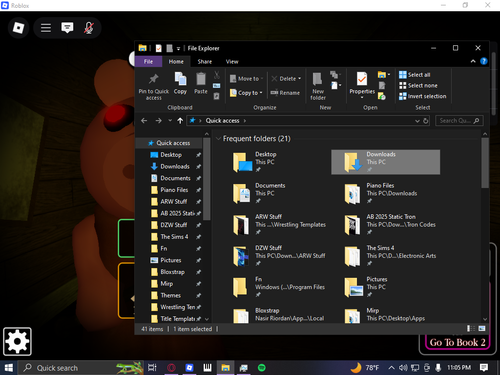The width and height of the screenshot is (500, 375).
Task: Click the quick toolbar Properties checkmark icon
Action: pyautogui.click(x=159, y=48)
